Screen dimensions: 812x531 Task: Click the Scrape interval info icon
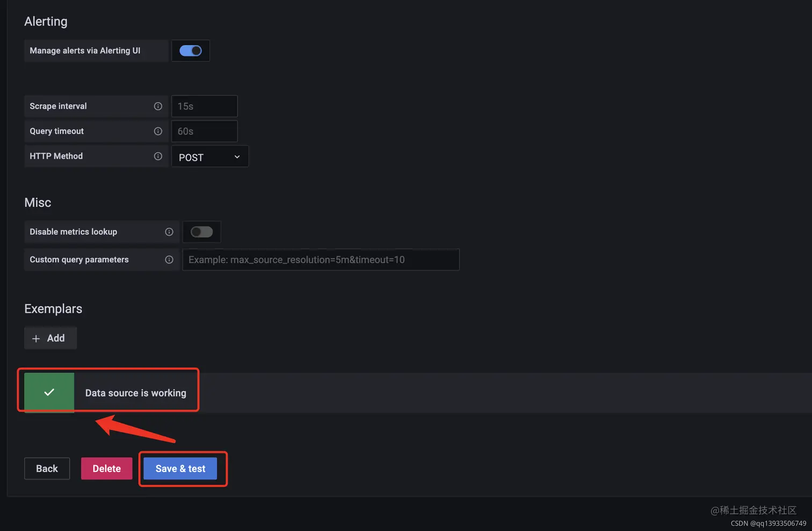[158, 106]
